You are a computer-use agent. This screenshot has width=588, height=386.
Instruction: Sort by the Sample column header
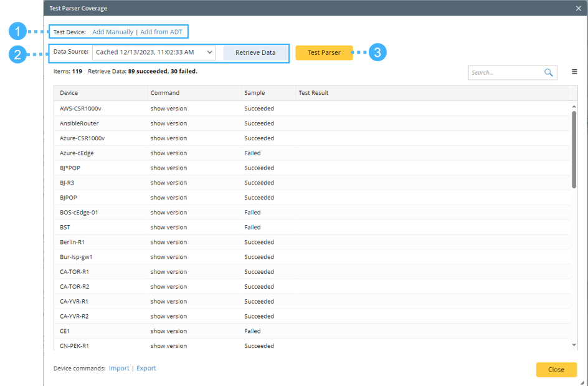coord(254,93)
